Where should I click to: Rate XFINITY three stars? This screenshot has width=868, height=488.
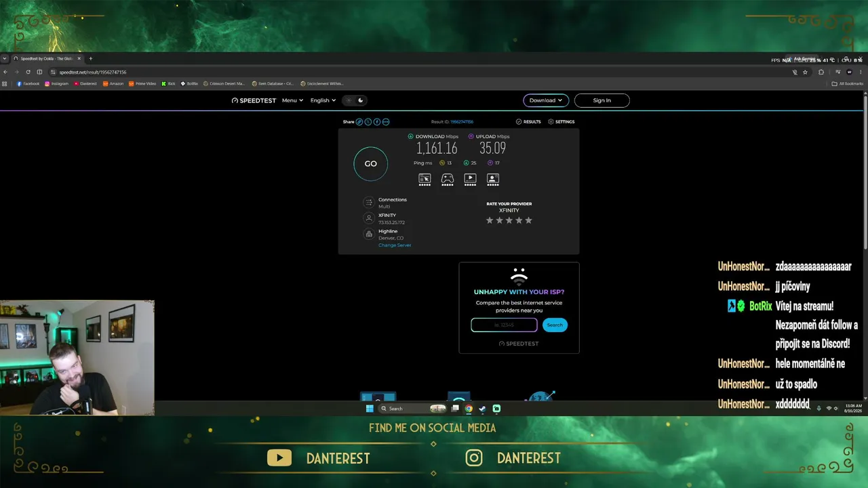[x=509, y=220]
